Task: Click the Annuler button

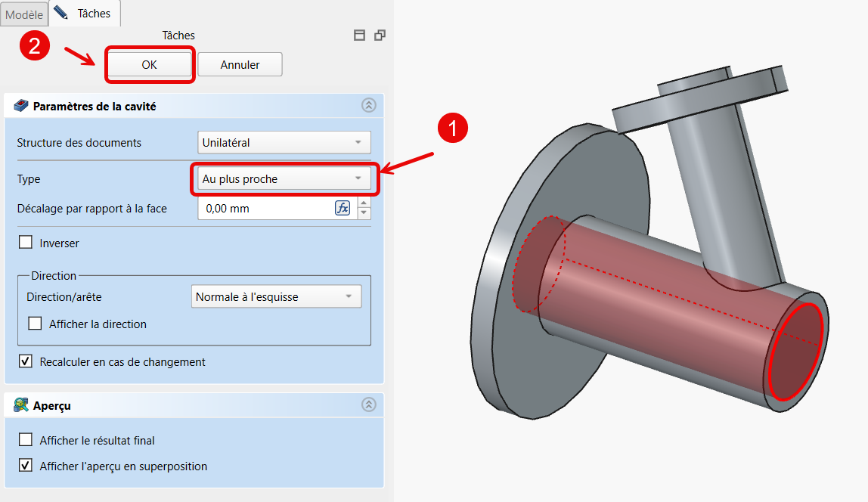Action: point(240,65)
